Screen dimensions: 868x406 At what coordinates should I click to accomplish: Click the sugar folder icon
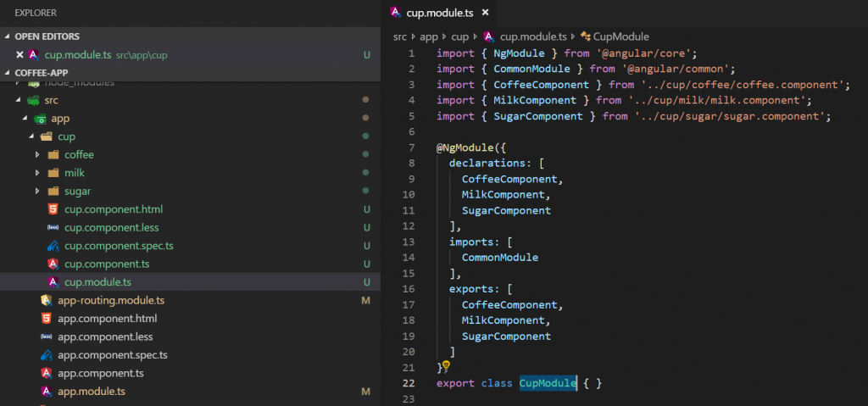click(53, 191)
